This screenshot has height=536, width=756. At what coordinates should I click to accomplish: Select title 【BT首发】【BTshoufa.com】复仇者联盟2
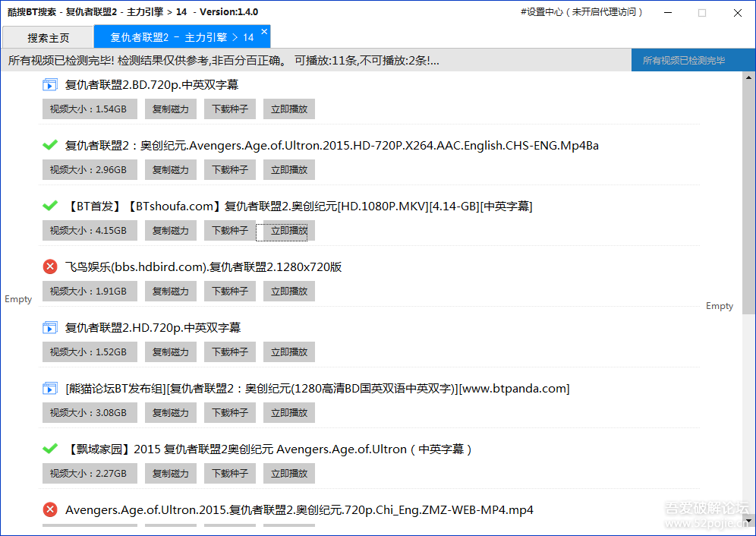click(x=299, y=207)
